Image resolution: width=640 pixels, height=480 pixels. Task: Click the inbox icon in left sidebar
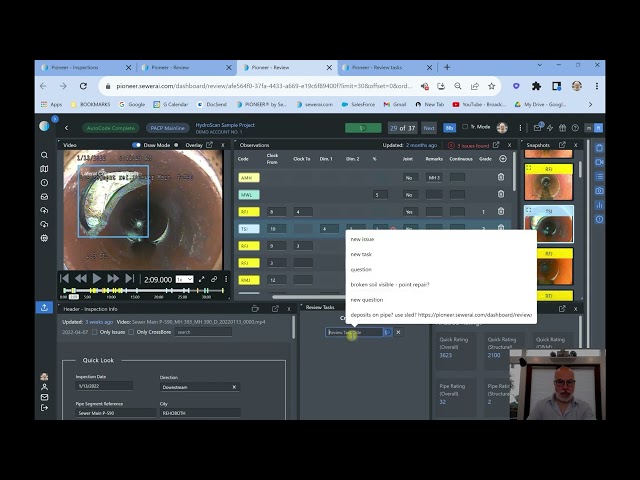pyautogui.click(x=44, y=197)
